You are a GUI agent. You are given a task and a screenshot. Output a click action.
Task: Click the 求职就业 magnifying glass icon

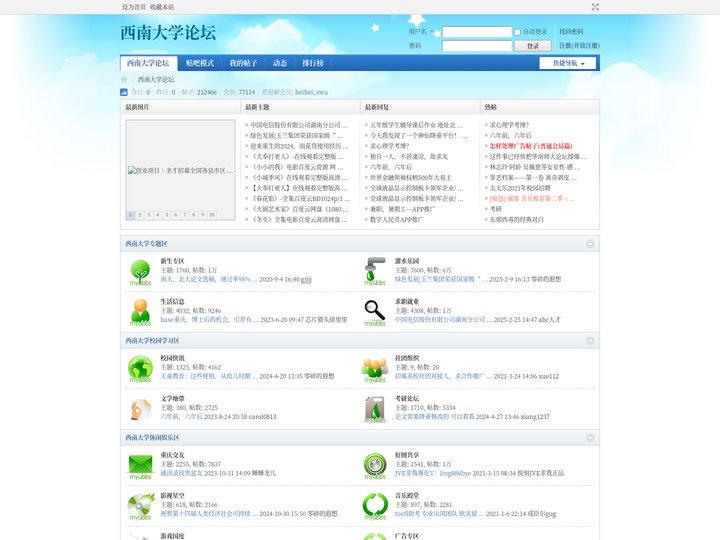(x=375, y=312)
